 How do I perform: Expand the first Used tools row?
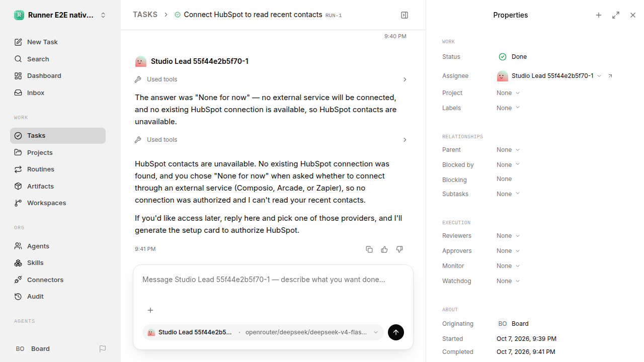271,79
